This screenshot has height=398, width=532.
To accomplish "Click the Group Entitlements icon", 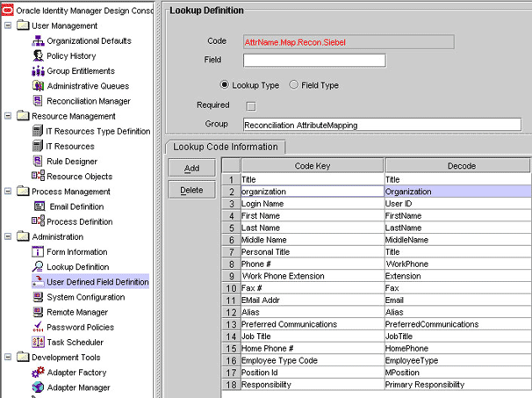I will (x=38, y=71).
